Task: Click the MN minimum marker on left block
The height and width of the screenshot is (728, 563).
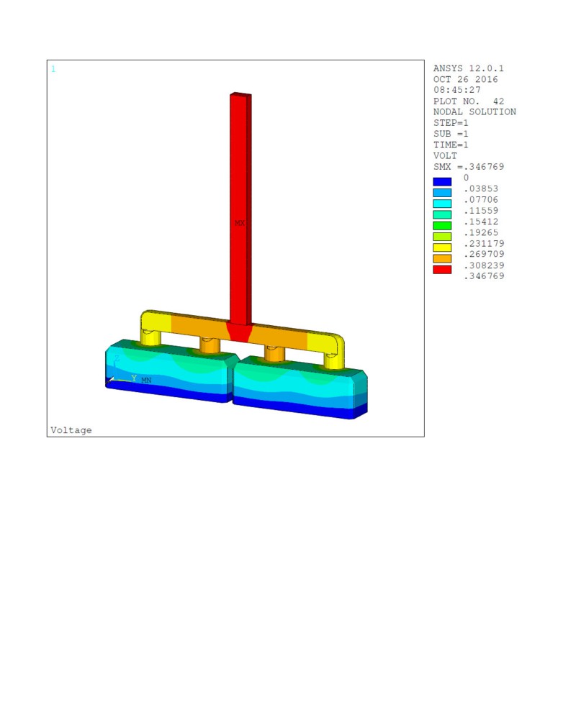Action: (x=146, y=380)
